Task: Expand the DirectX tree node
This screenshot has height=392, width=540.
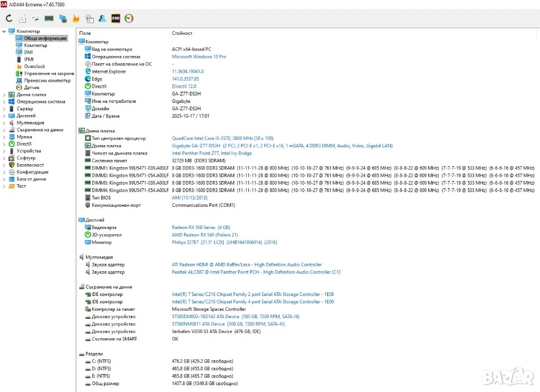Action: coord(4,144)
